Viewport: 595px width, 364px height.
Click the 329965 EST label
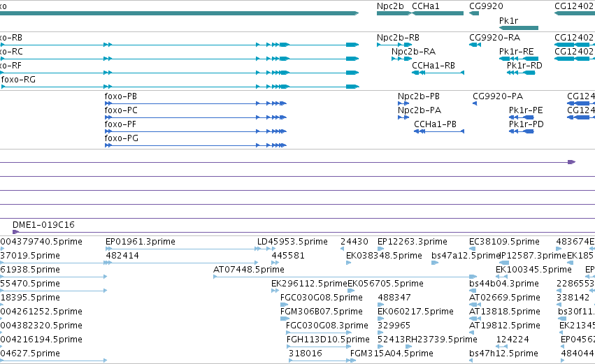[x=394, y=326]
